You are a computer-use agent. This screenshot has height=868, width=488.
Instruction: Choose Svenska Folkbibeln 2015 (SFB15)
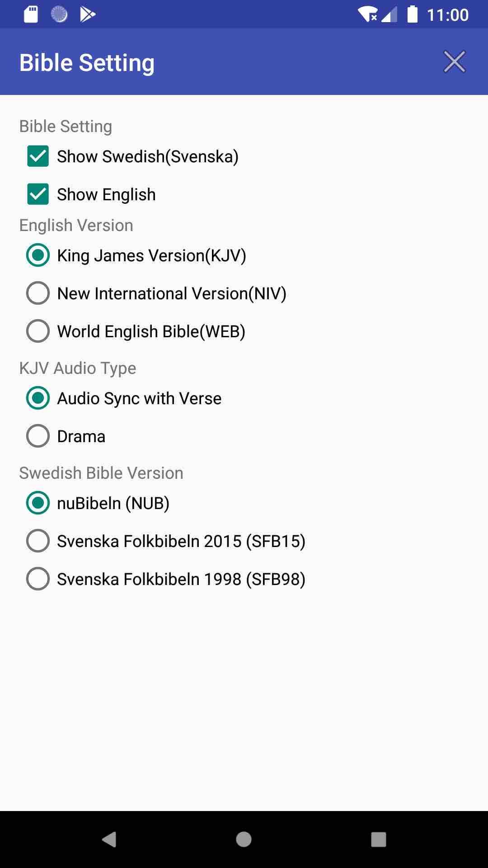pos(166,541)
